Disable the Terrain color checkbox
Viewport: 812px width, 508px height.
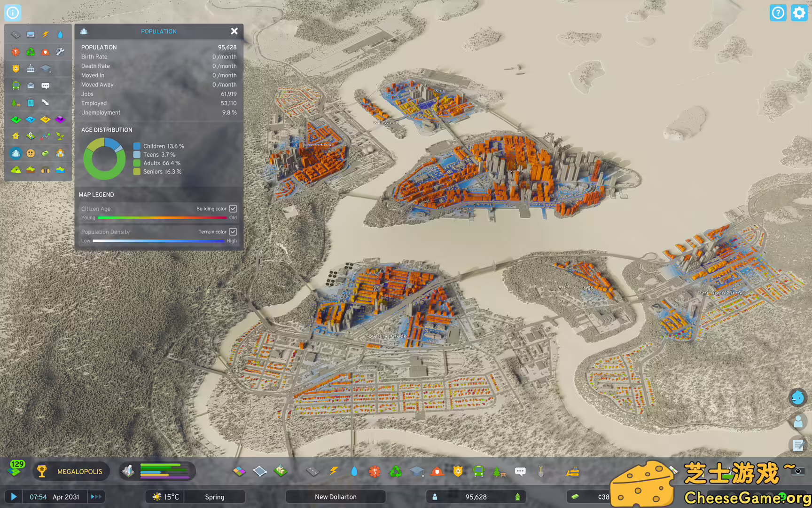[233, 231]
